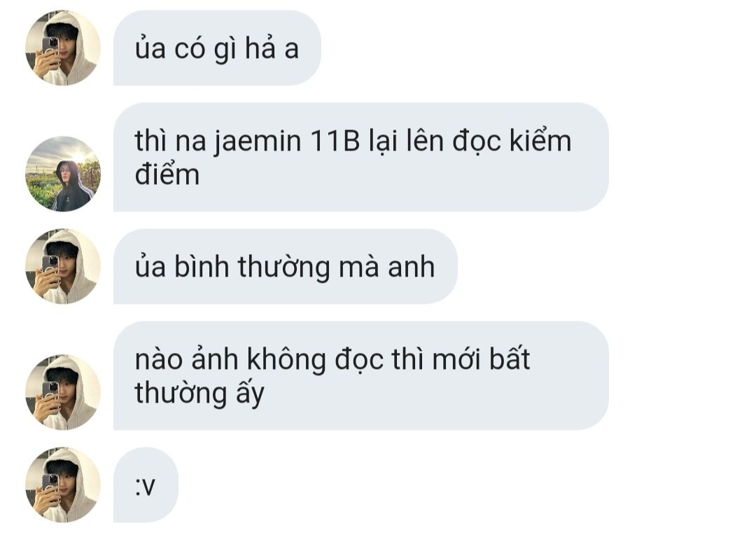756x535 pixels.
Task: Select the ":v" emoticon message bubble
Action: point(146,485)
